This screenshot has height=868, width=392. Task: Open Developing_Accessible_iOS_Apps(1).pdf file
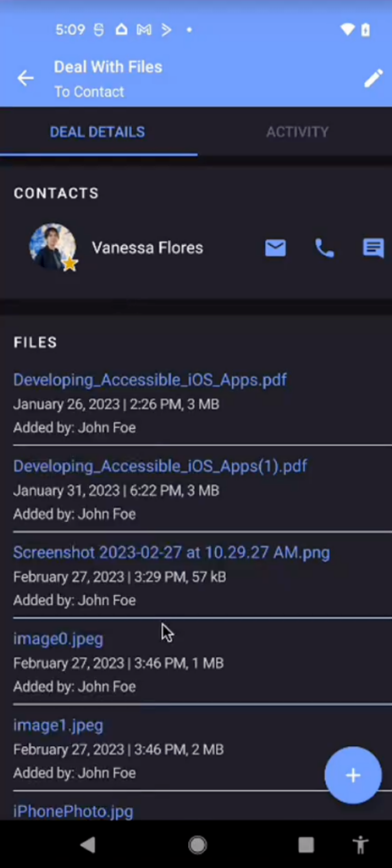pyautogui.click(x=160, y=466)
